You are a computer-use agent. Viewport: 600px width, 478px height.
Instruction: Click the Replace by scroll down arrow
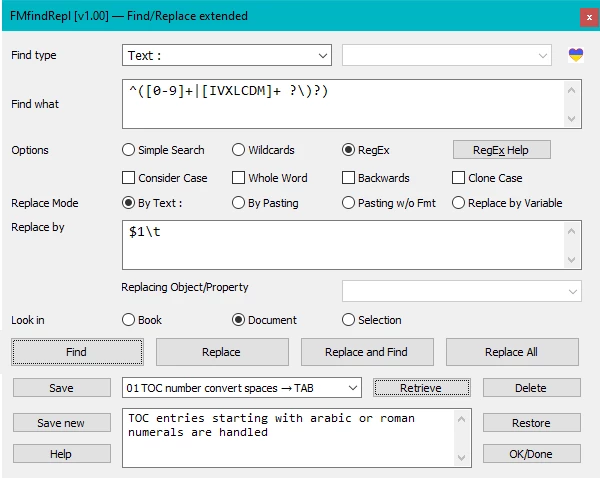pyautogui.click(x=572, y=259)
